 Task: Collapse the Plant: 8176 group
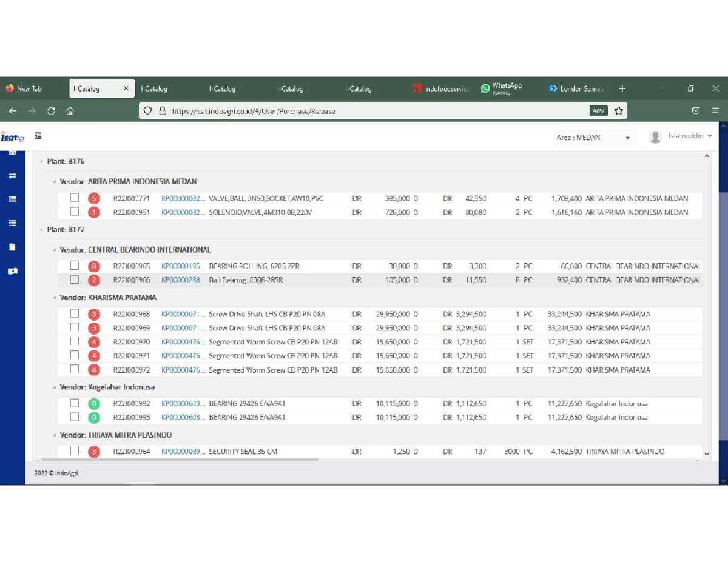click(41, 162)
